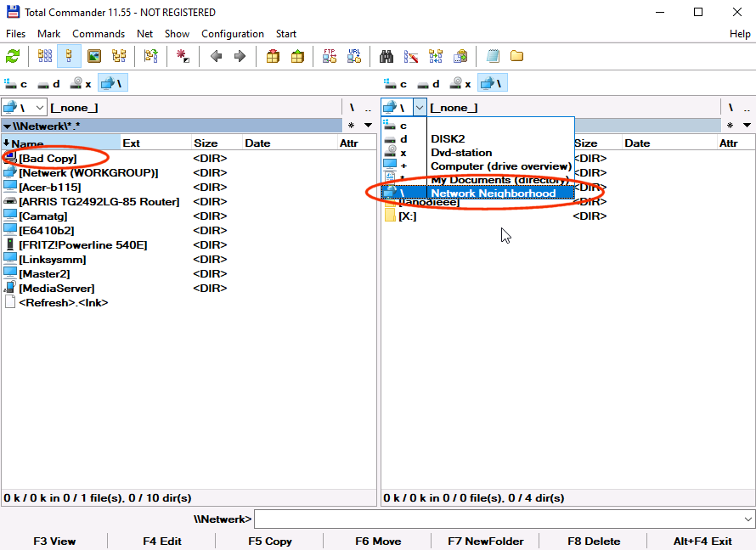
Task: Choose DISK2 drive d in drive list
Action: click(x=477, y=138)
